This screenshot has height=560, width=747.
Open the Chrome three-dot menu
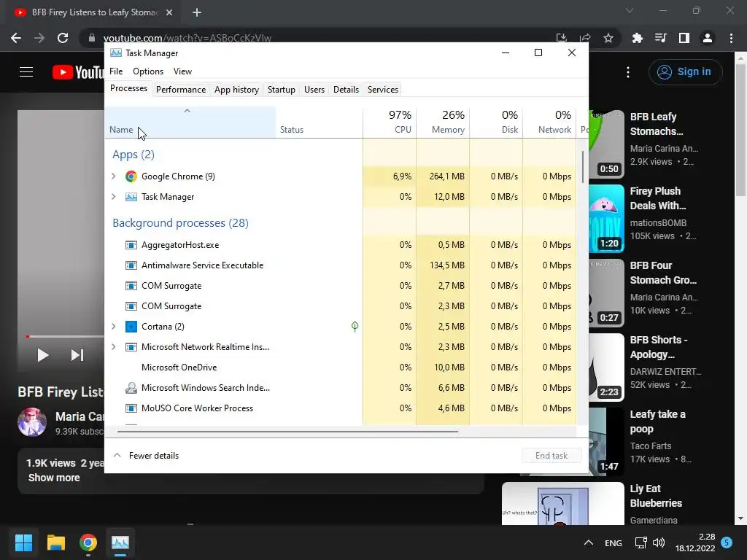click(x=731, y=38)
